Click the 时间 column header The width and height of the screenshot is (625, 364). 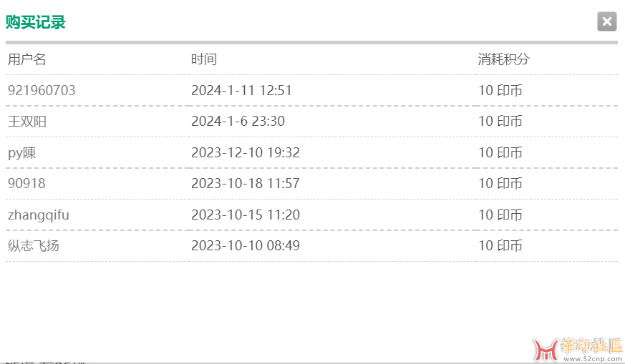click(x=204, y=59)
